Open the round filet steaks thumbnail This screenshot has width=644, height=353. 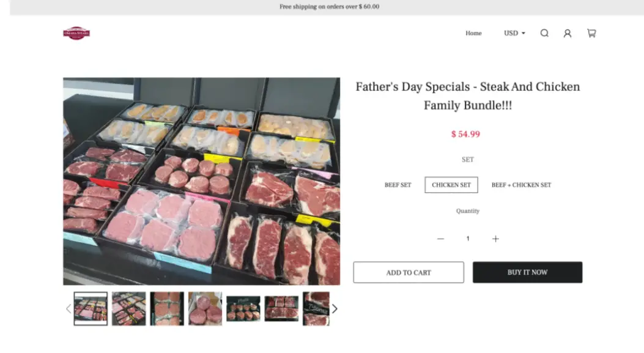[205, 308]
